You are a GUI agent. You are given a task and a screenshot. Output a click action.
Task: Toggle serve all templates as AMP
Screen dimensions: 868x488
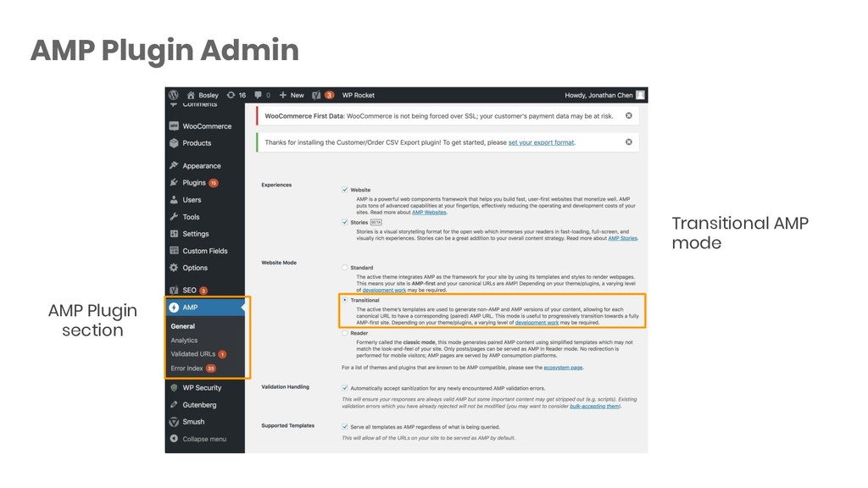345,427
